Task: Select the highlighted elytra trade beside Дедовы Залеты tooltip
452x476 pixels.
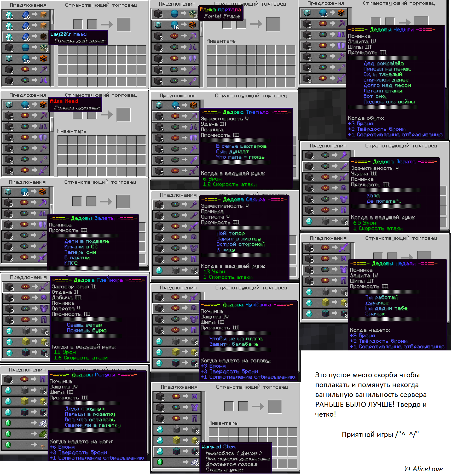Action: click(25, 225)
